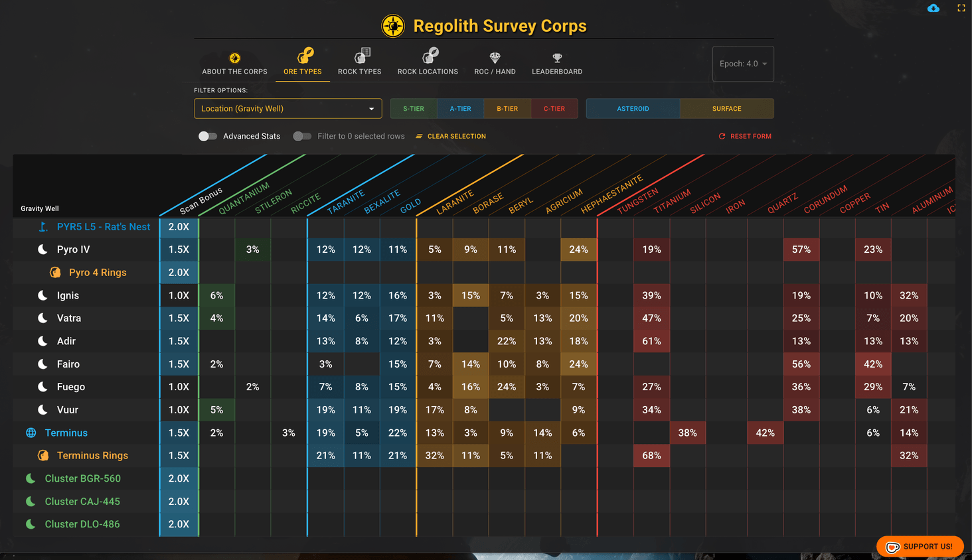The width and height of the screenshot is (972, 560).
Task: Toggle Filter to 0 selected rows
Action: 302,136
